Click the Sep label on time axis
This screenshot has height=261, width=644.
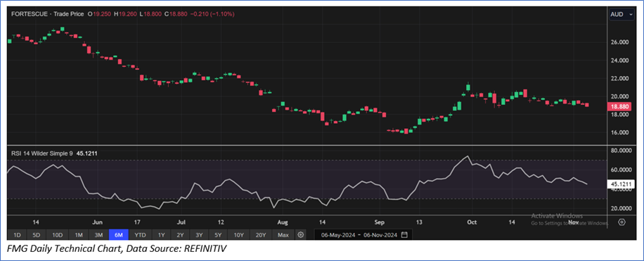380,222
